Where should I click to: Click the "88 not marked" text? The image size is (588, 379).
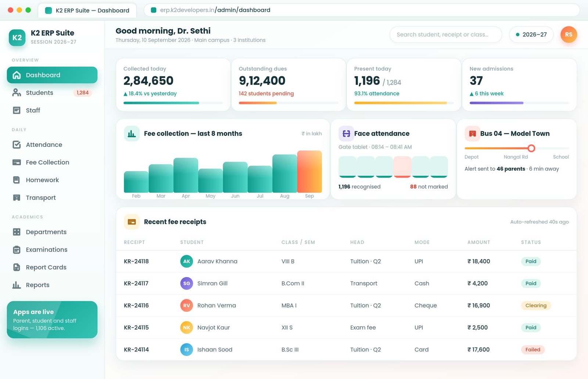pyautogui.click(x=429, y=187)
